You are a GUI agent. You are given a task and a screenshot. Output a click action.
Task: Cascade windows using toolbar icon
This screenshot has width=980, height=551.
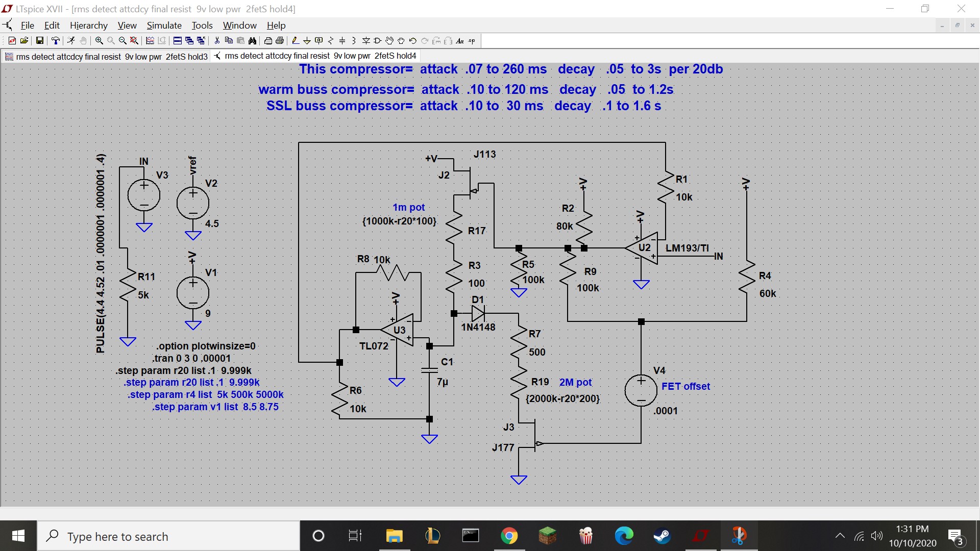(189, 41)
